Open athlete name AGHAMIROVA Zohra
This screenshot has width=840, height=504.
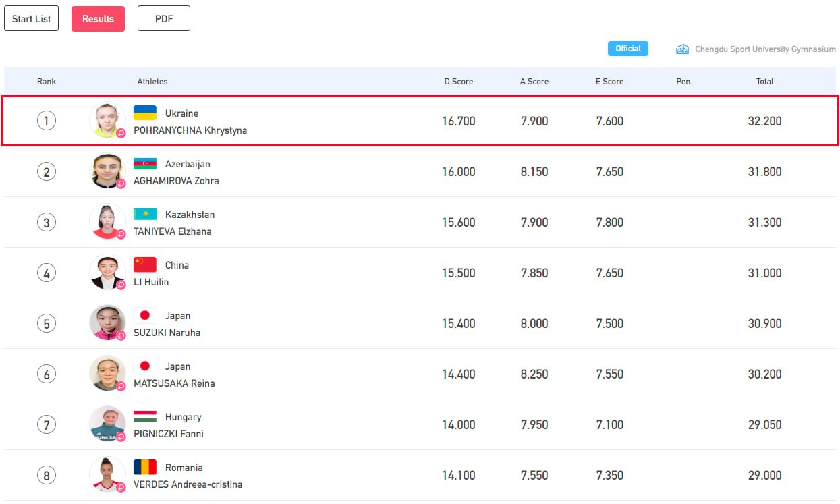pyautogui.click(x=176, y=181)
